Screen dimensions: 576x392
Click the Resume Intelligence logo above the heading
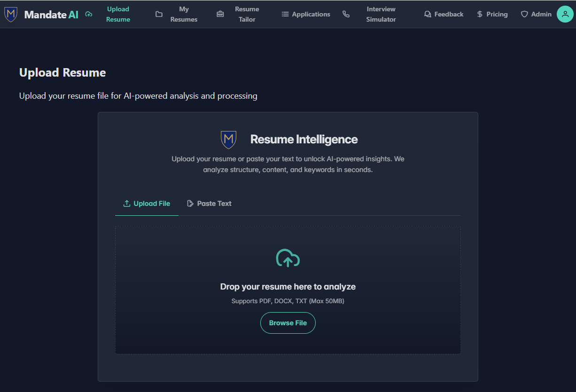tap(228, 139)
